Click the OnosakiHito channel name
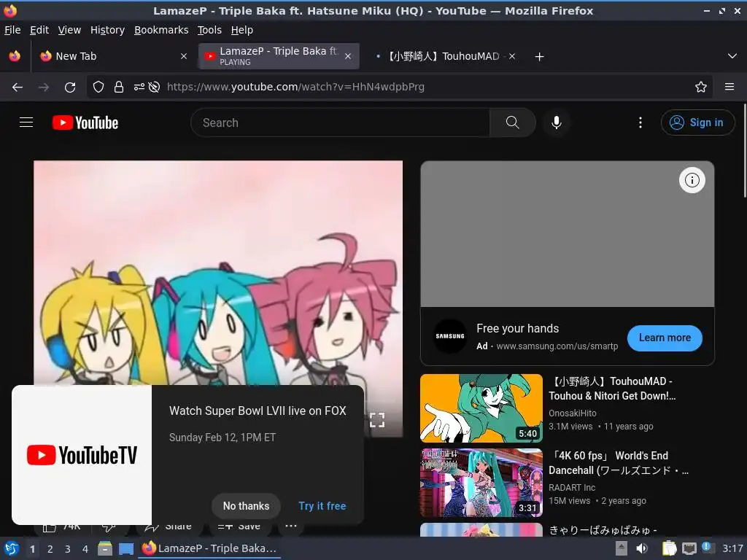 (x=572, y=413)
